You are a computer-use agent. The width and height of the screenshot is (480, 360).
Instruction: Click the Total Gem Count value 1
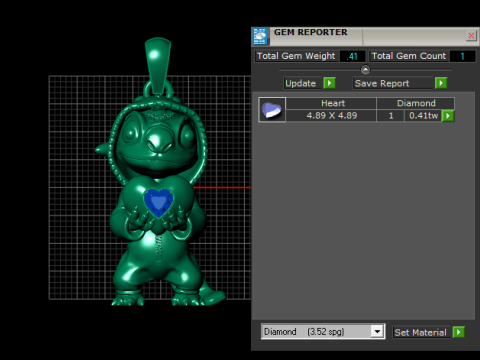point(463,56)
